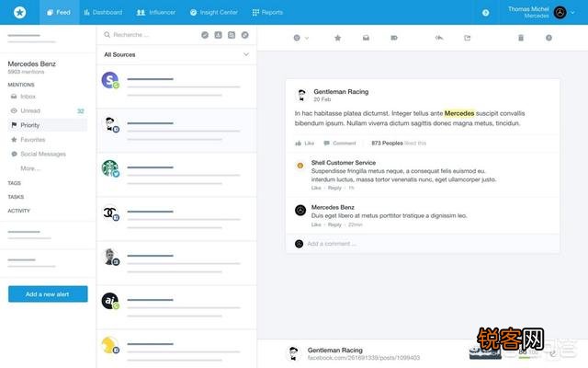
Task: Click the Recherche search field
Action: (x=150, y=35)
